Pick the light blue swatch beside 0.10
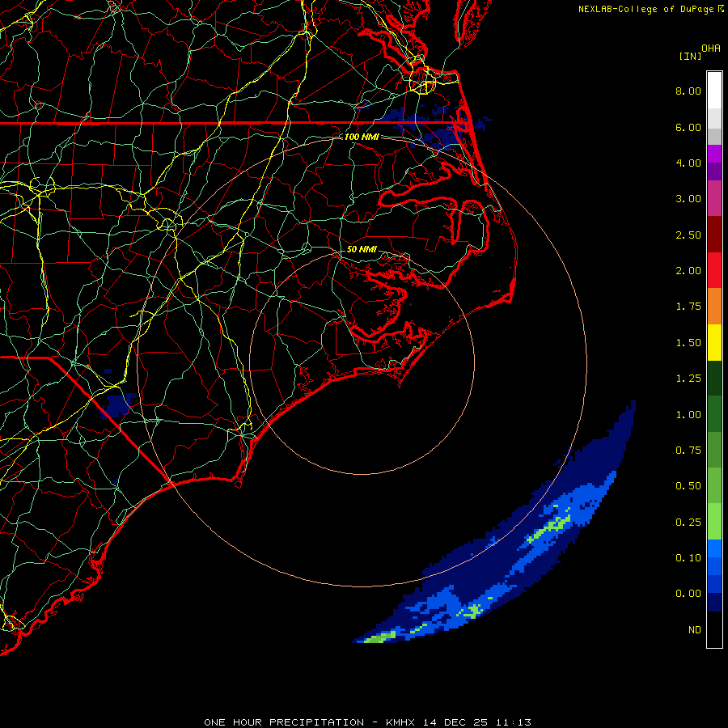The width and height of the screenshot is (728, 728). [714, 548]
